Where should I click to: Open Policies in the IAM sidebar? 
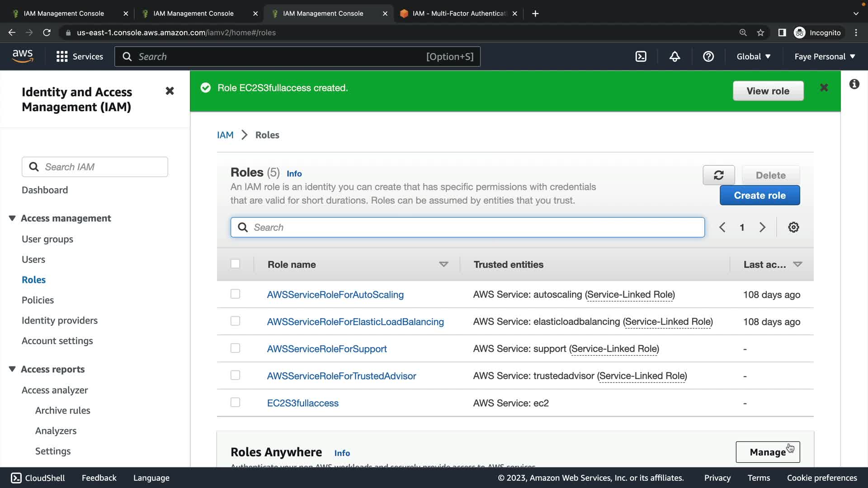click(38, 300)
